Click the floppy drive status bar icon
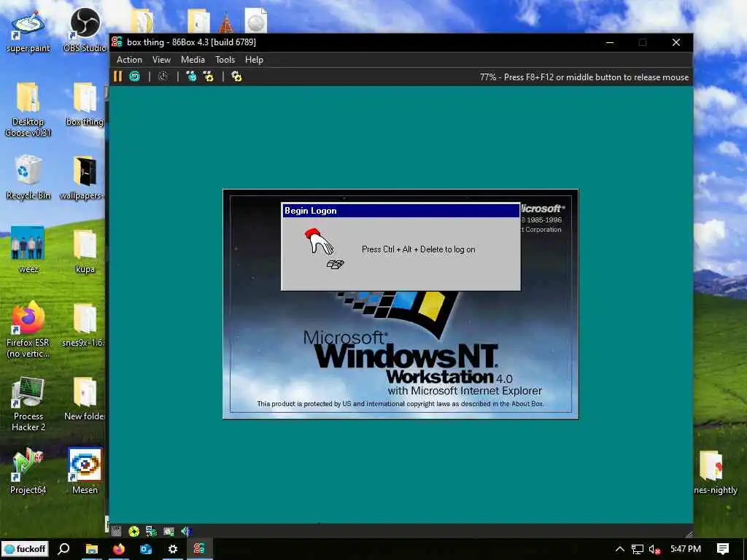The width and height of the screenshot is (747, 560). pyautogui.click(x=116, y=531)
